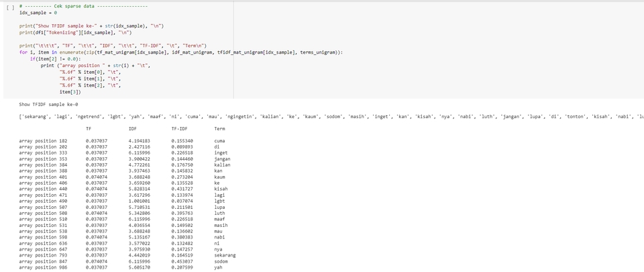Viewport: 644px width, 272px height.
Task: Click the TF-IDF column header in output
Action: click(179, 128)
